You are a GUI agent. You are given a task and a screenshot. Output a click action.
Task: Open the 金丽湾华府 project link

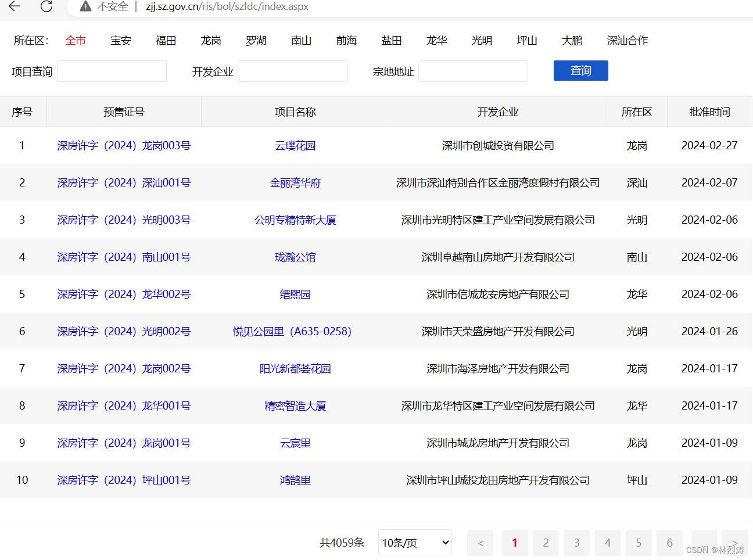point(295,183)
